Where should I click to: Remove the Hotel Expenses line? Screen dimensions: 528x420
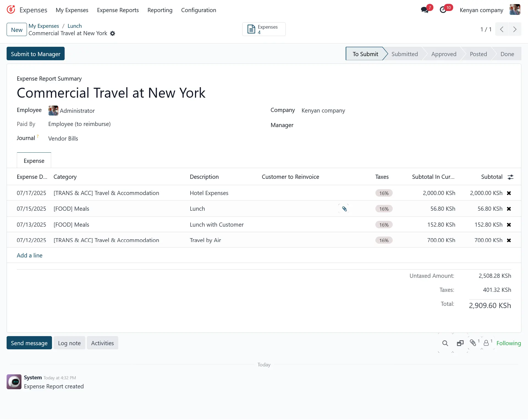tap(509, 193)
